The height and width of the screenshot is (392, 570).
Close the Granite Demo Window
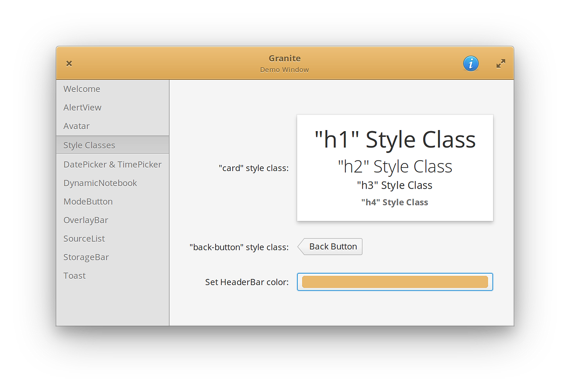(69, 63)
